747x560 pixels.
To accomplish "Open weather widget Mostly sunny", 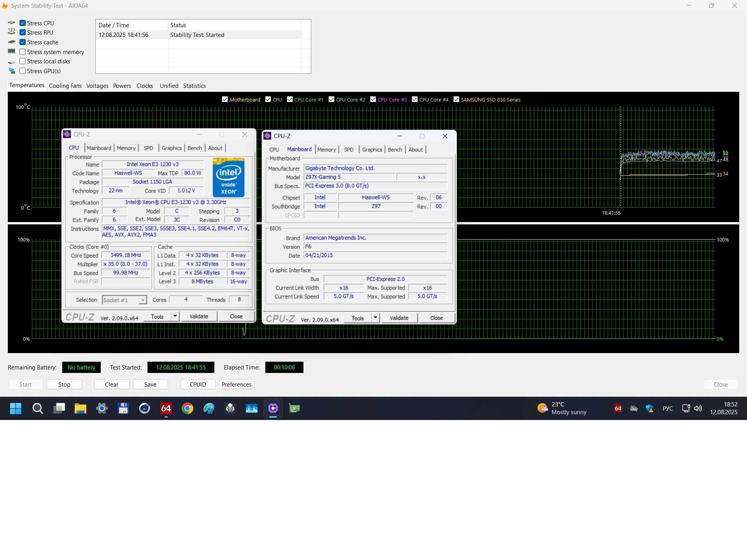I will (562, 408).
